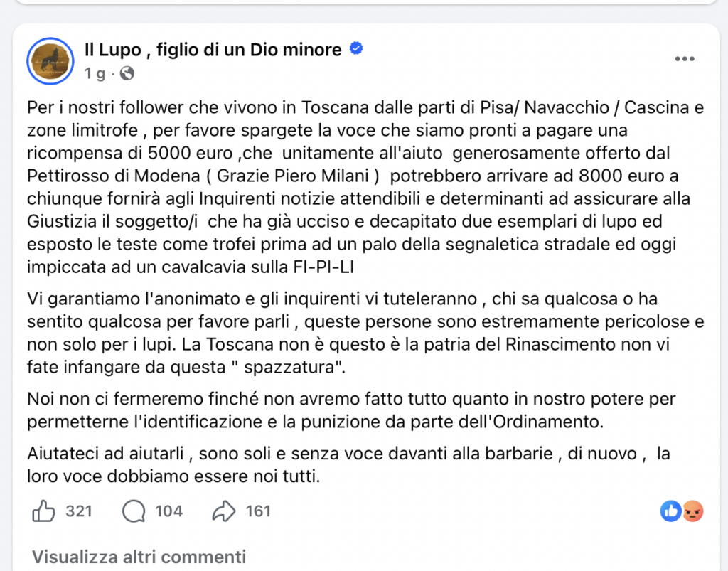Click the blue verified badge
This screenshot has width=728, height=571.
(357, 49)
